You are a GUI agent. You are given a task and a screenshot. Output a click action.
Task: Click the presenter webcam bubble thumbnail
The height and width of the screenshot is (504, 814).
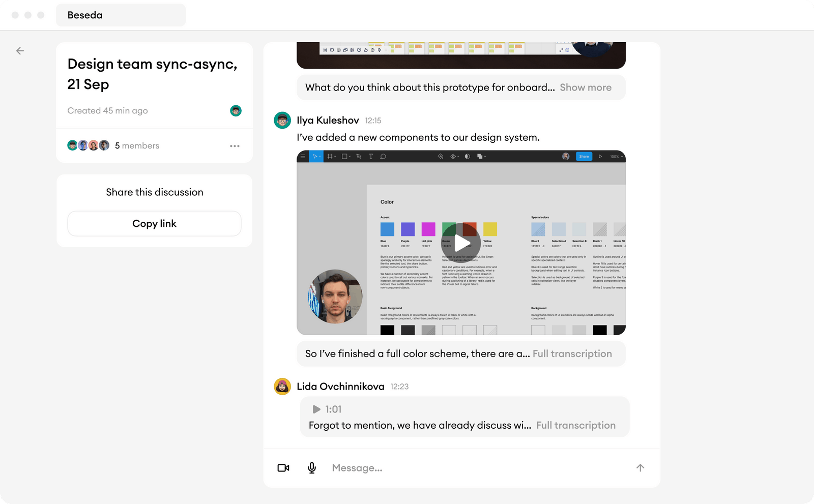pos(335,297)
